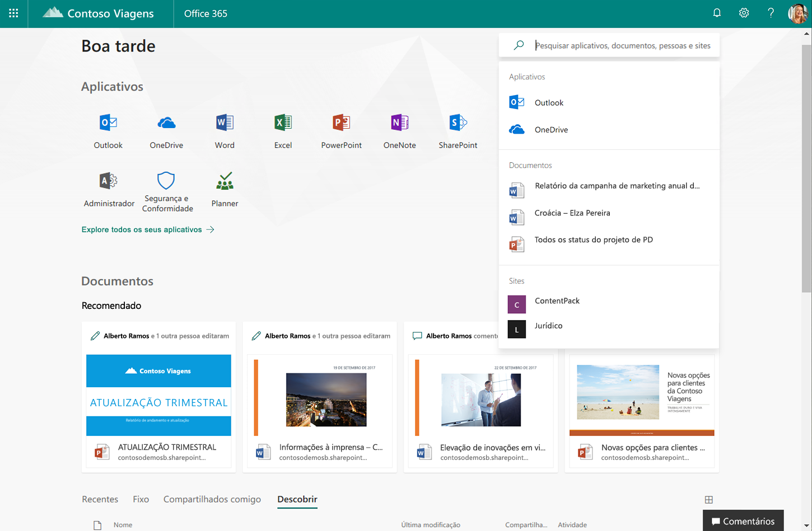Image resolution: width=812 pixels, height=531 pixels.
Task: Open the settings gear in the header
Action: pyautogui.click(x=744, y=13)
